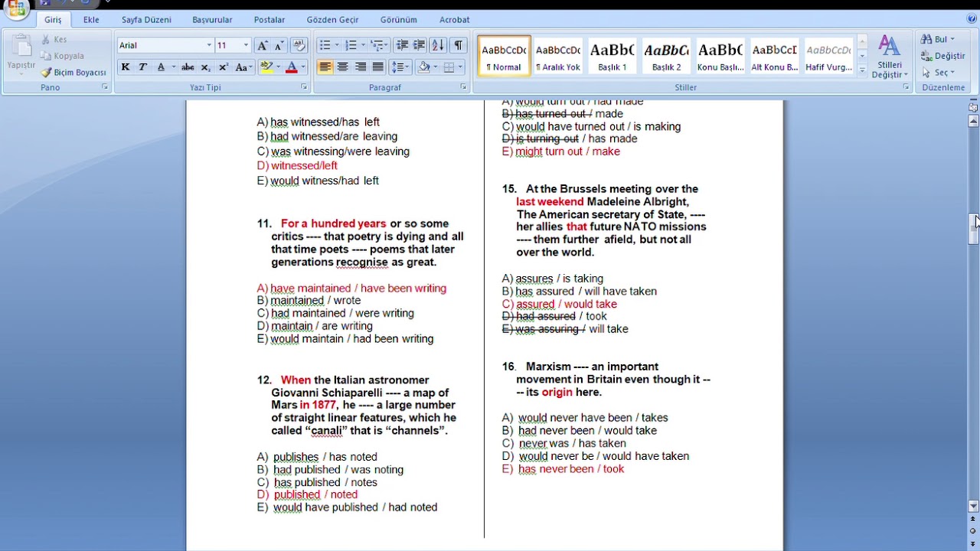Apply the Aralık Yok style

coord(557,56)
